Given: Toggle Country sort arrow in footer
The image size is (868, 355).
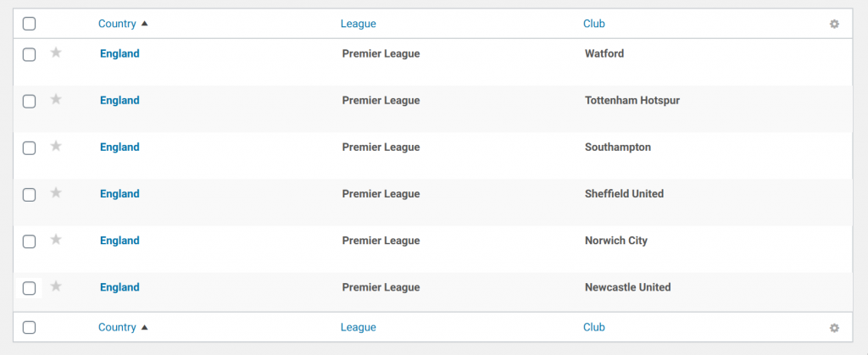Looking at the screenshot, I should tap(144, 327).
